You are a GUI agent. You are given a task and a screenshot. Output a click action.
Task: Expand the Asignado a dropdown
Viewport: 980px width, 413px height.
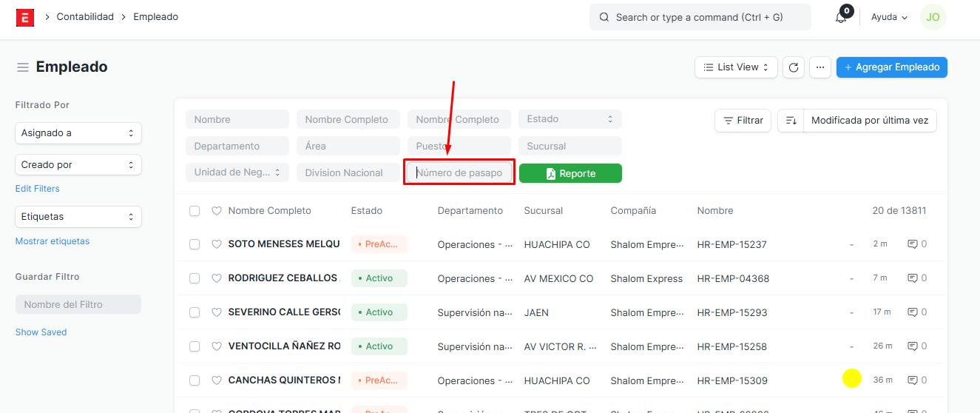point(78,133)
